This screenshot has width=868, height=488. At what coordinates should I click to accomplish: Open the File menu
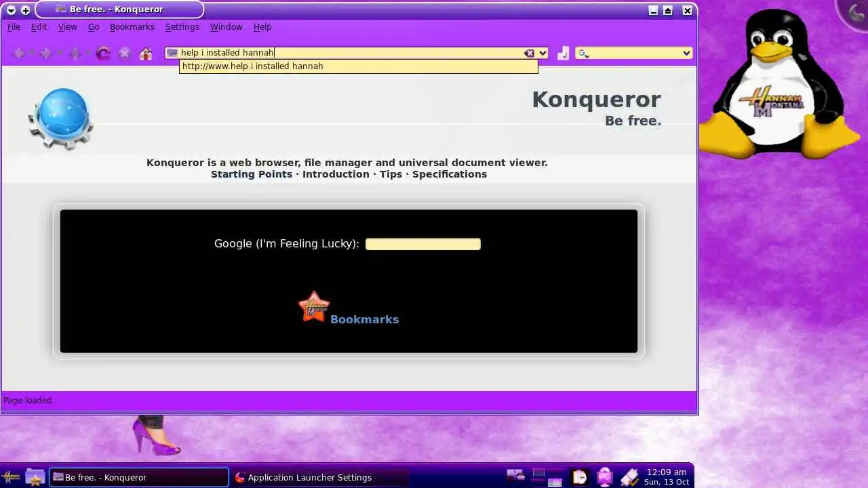pos(14,26)
